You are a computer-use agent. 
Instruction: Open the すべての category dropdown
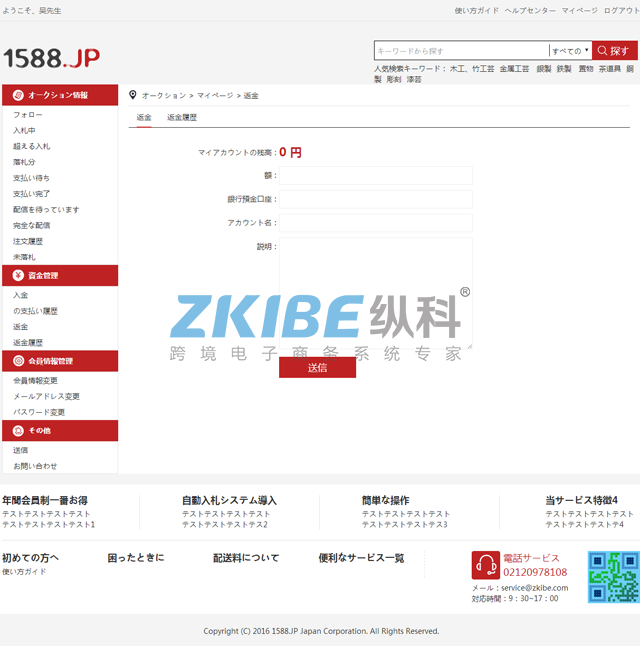coord(570,51)
